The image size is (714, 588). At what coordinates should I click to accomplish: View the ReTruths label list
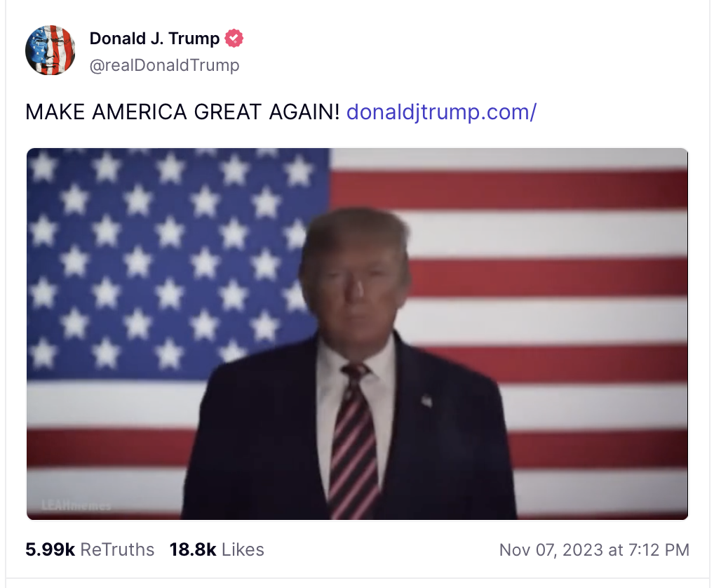tap(118, 549)
